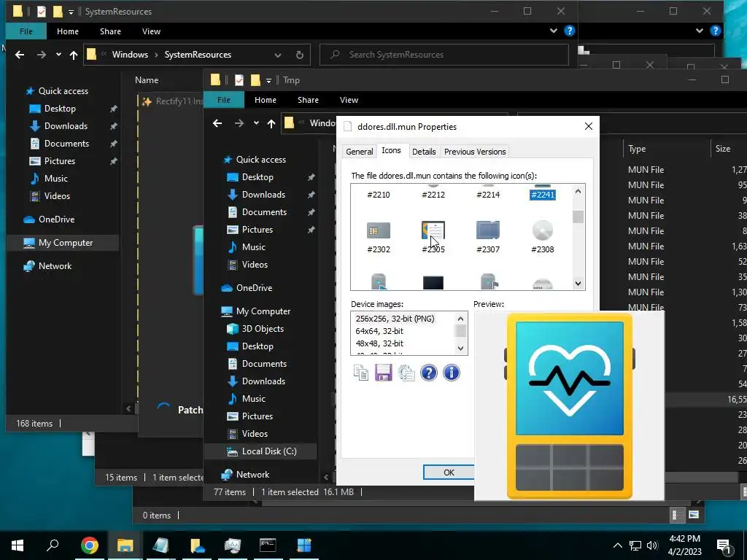Open address history dropdown in SystemResources
The height and width of the screenshot is (560, 747).
pyautogui.click(x=278, y=55)
